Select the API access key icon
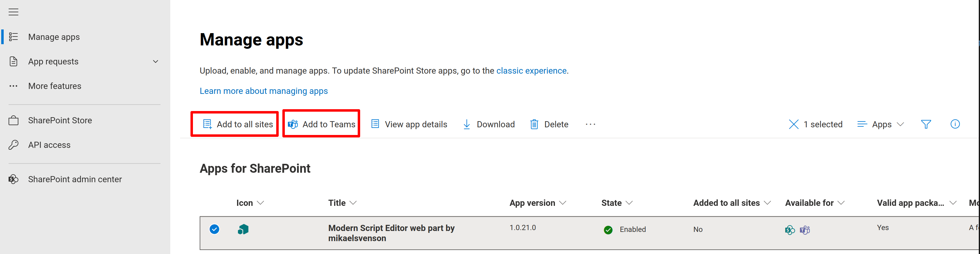980x254 pixels. pyautogui.click(x=14, y=145)
